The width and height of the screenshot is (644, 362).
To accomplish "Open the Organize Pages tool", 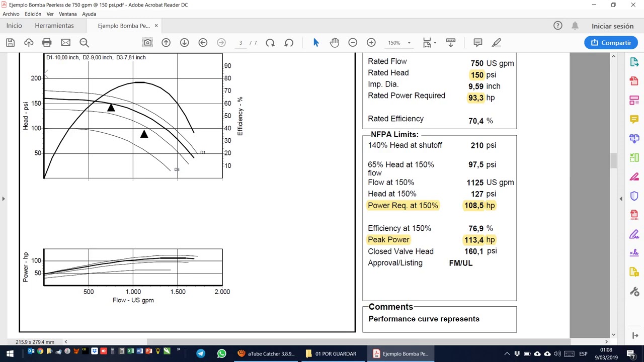I will point(634,157).
